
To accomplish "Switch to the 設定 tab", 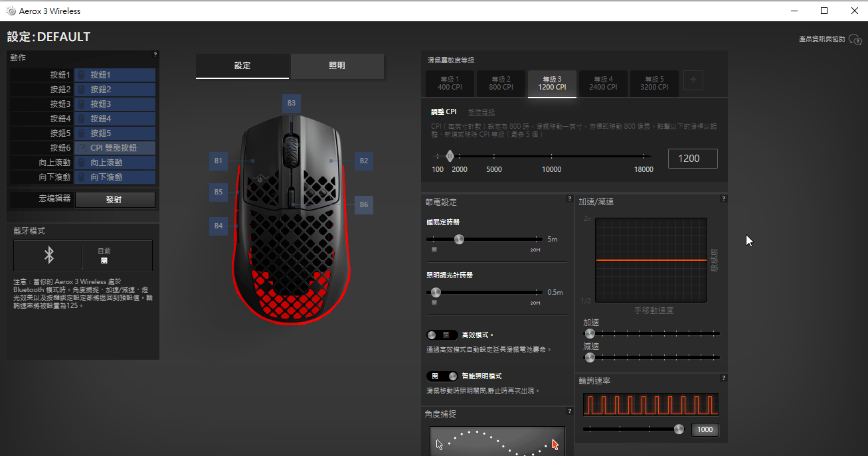I will pyautogui.click(x=242, y=66).
